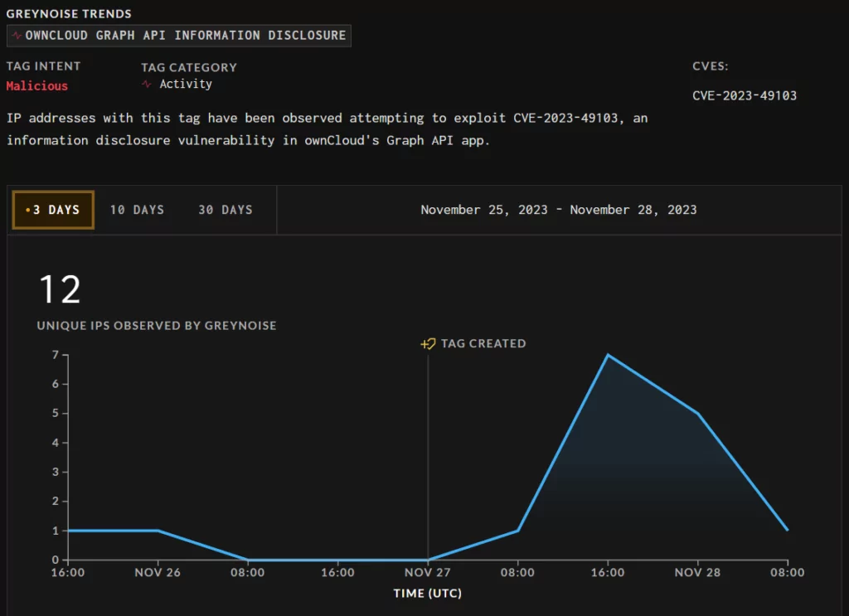This screenshot has height=616, width=849.
Task: Select the 3 Days range tab
Action: (x=53, y=210)
